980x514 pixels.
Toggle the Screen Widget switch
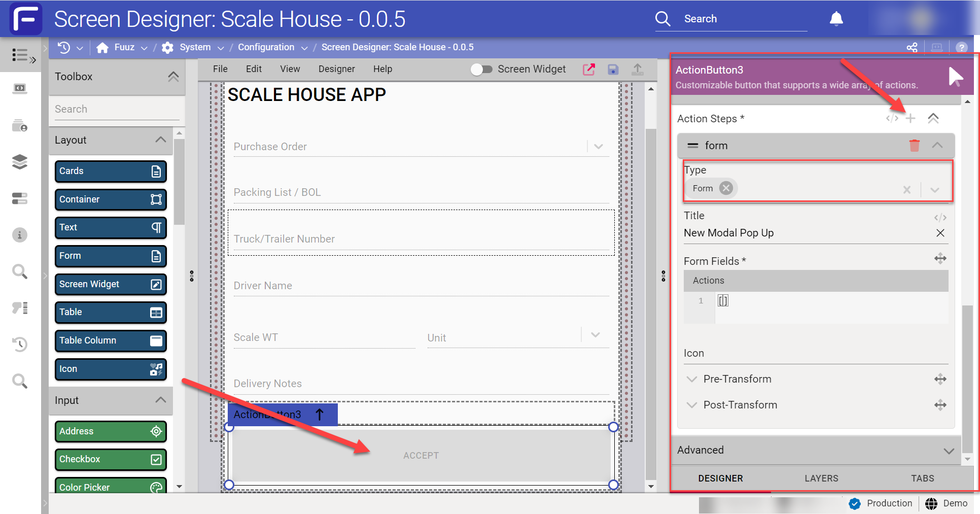point(481,70)
